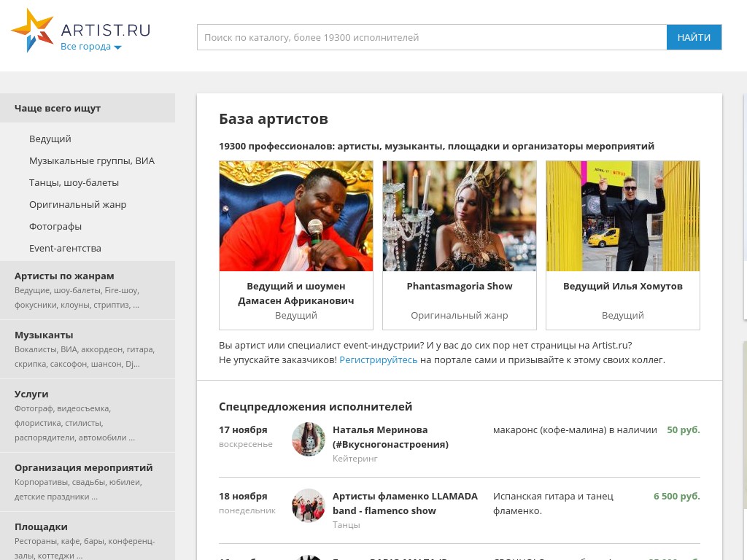Click Ведущий label under Илья Хомутов

coord(623,315)
